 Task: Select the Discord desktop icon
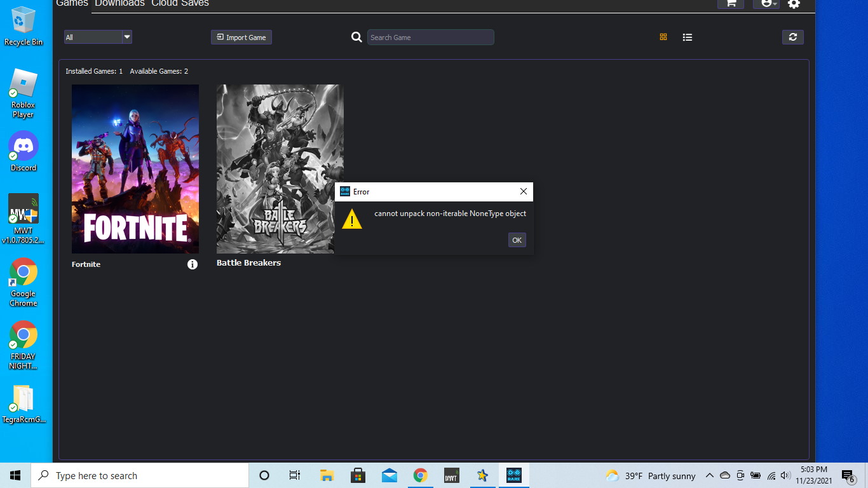click(x=24, y=152)
